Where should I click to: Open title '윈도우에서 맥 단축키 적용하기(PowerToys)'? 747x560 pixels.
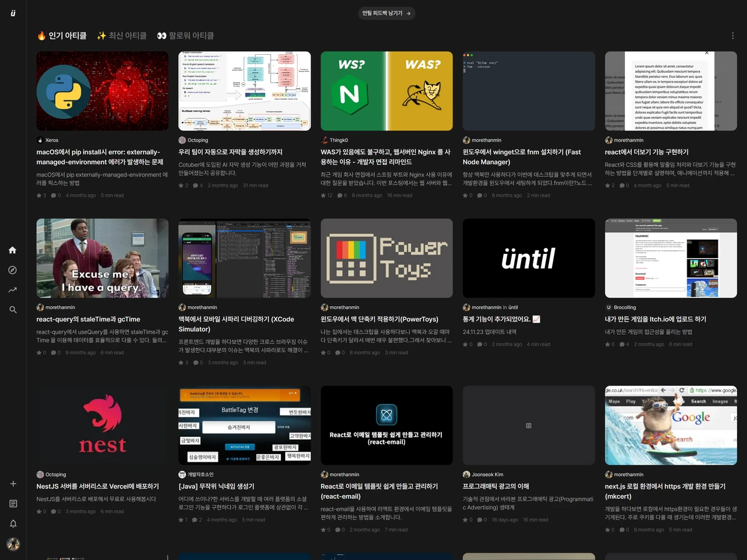click(380, 319)
